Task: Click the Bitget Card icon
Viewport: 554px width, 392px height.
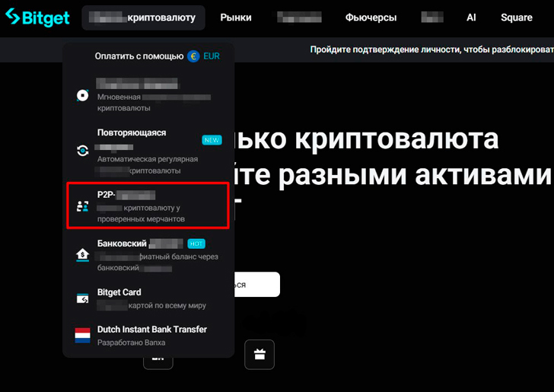Action: click(x=83, y=298)
